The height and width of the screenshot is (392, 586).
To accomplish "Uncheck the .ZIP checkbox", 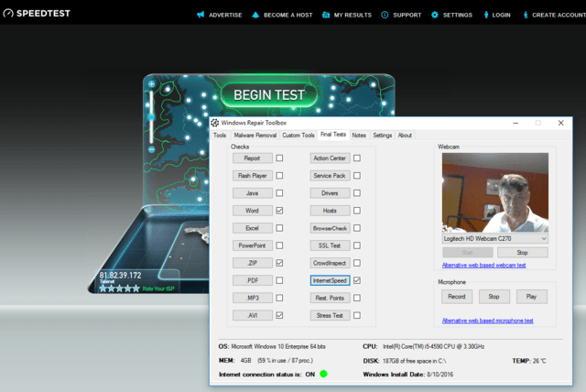I will tap(279, 263).
